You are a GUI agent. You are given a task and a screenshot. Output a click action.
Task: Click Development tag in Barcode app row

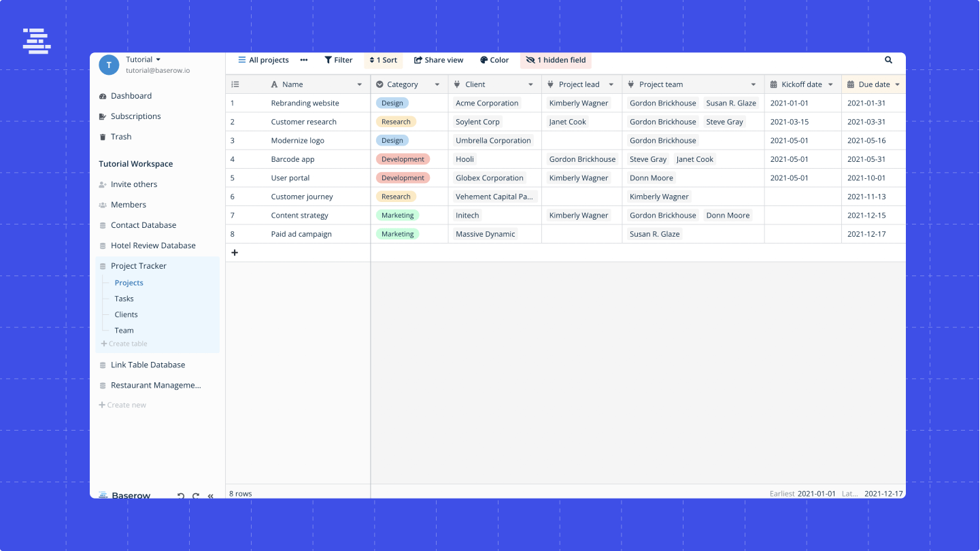tap(403, 159)
